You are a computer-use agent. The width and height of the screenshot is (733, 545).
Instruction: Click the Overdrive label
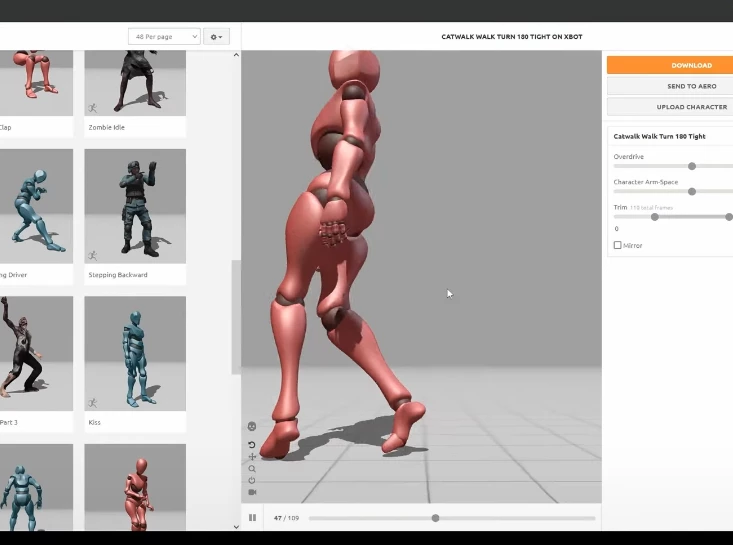(629, 157)
